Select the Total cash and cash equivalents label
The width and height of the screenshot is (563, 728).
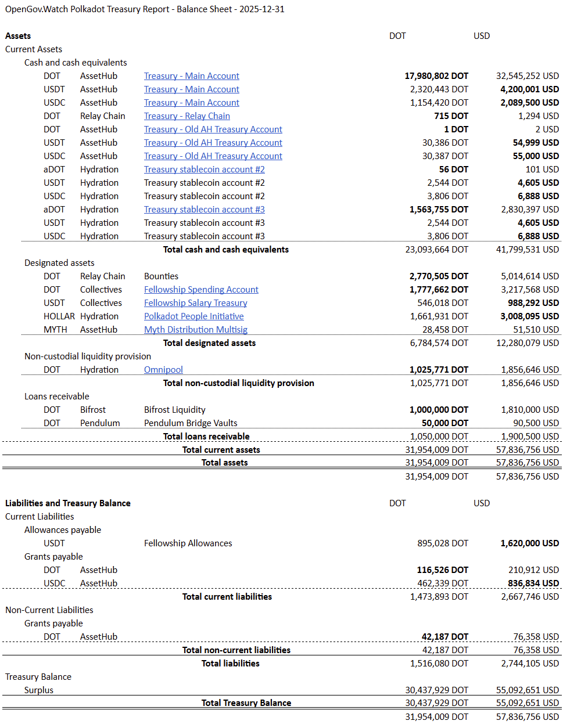(225, 250)
